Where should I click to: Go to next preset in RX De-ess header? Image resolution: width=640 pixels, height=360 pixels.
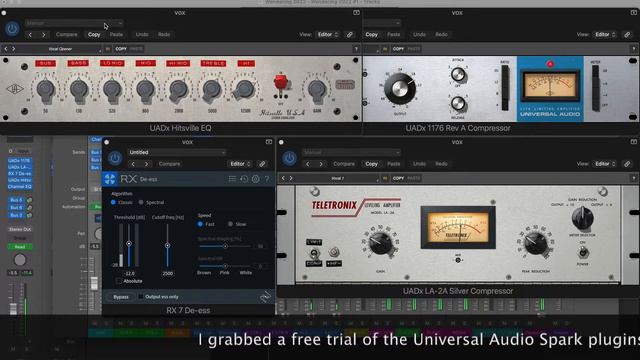point(147,164)
